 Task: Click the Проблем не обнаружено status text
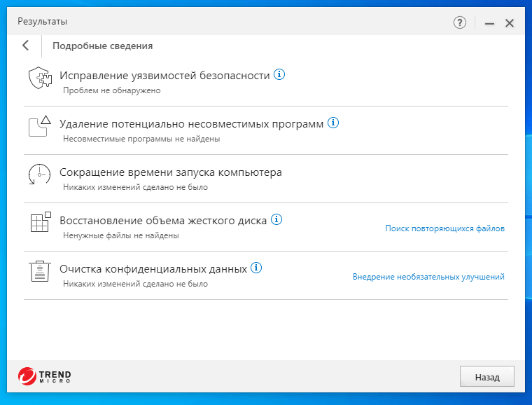coord(112,90)
